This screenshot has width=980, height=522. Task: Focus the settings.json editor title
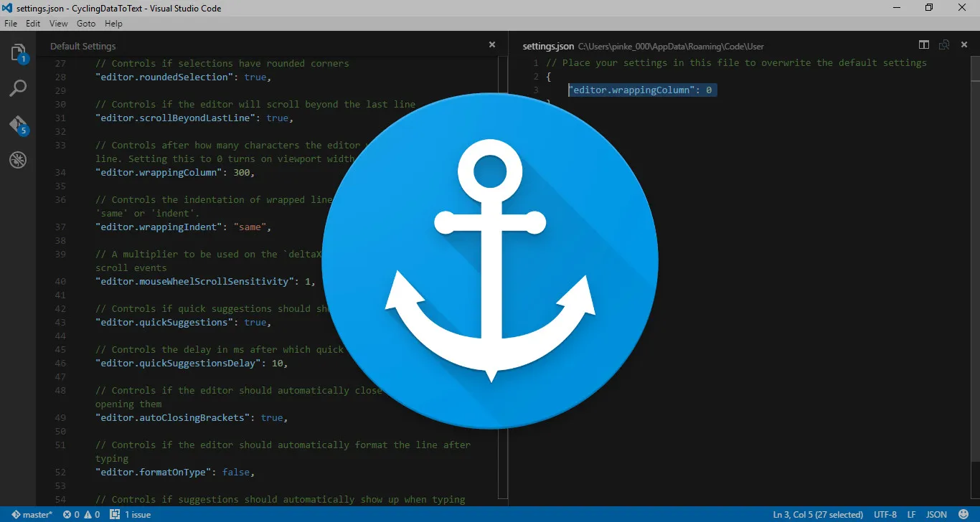tap(549, 46)
